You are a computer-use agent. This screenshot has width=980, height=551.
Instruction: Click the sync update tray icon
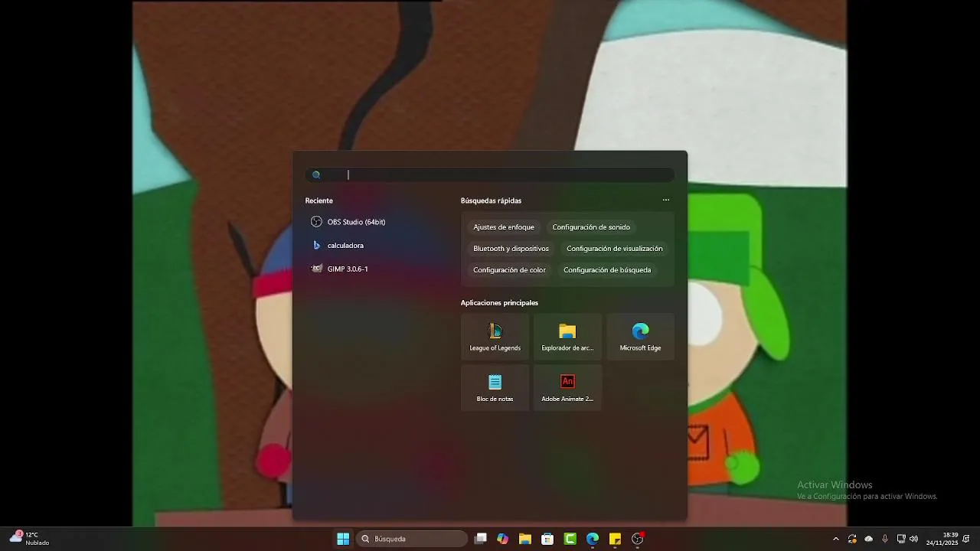click(x=852, y=539)
